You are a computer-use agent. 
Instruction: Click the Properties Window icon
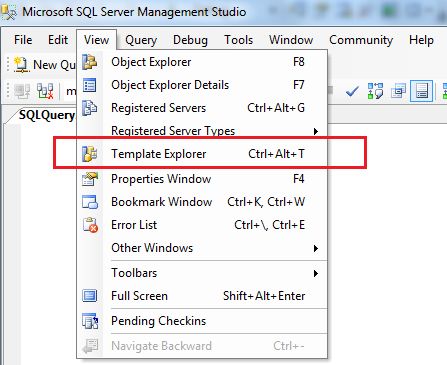pos(90,179)
